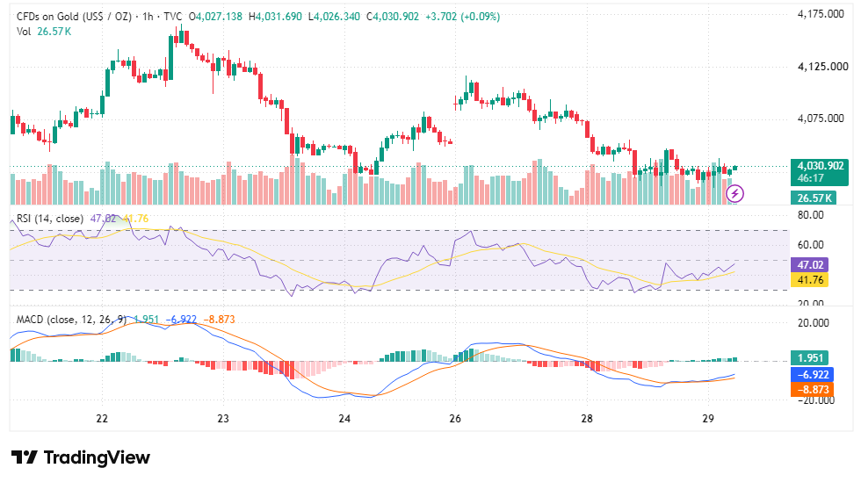Click date marker 26 on time axis

click(455, 419)
